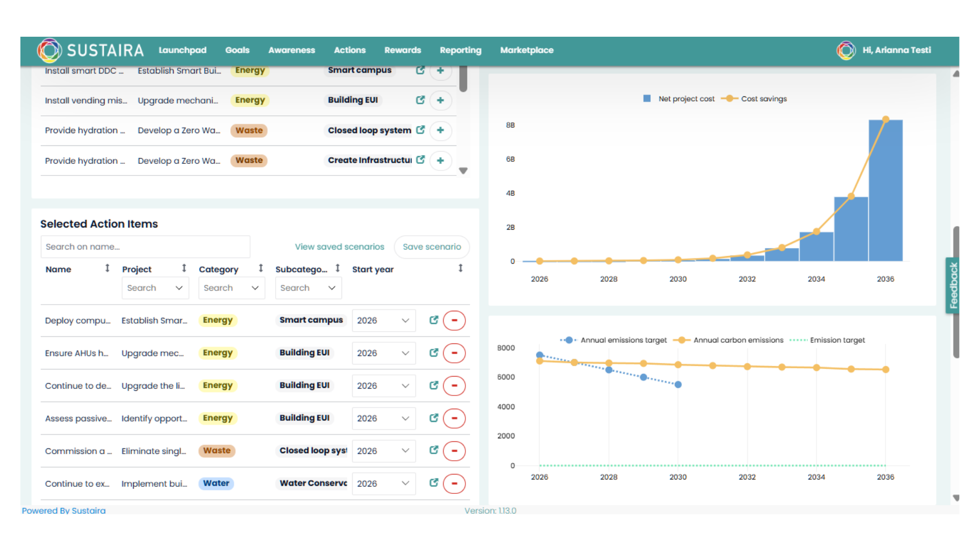The width and height of the screenshot is (980, 551).
Task: Click the Save scenario button
Action: (431, 246)
